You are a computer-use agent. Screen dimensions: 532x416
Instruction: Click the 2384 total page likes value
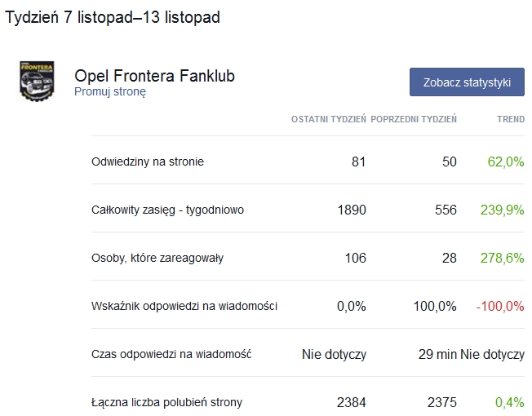352,402
